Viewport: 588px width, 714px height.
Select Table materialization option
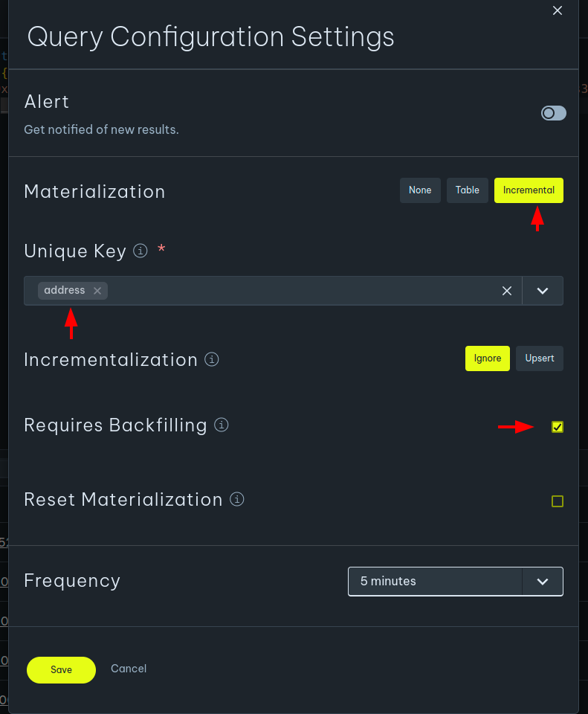[x=468, y=190]
